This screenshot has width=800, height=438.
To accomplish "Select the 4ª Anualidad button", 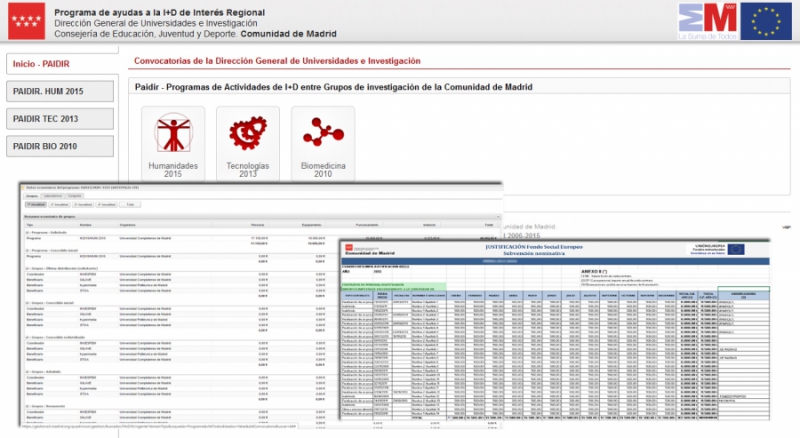I will [106, 205].
